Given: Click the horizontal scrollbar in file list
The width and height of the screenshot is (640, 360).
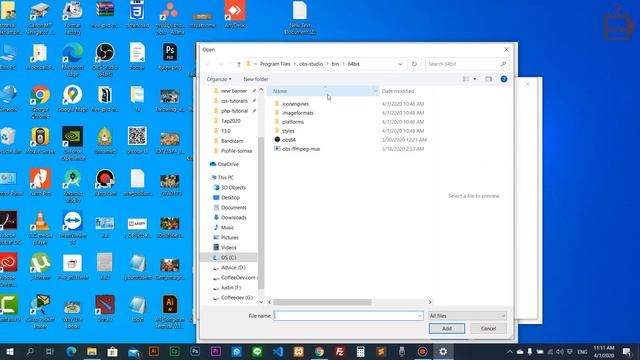Looking at the screenshot, I should pyautogui.click(x=322, y=302).
